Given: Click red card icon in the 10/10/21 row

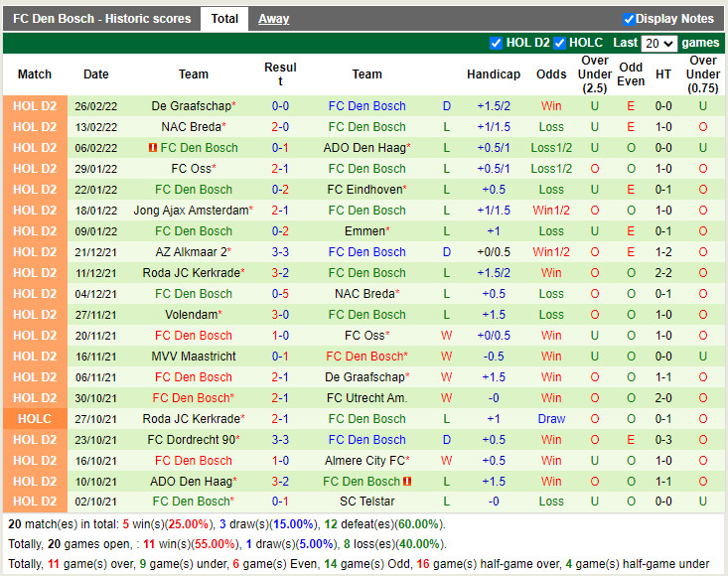Looking at the screenshot, I should [407, 482].
